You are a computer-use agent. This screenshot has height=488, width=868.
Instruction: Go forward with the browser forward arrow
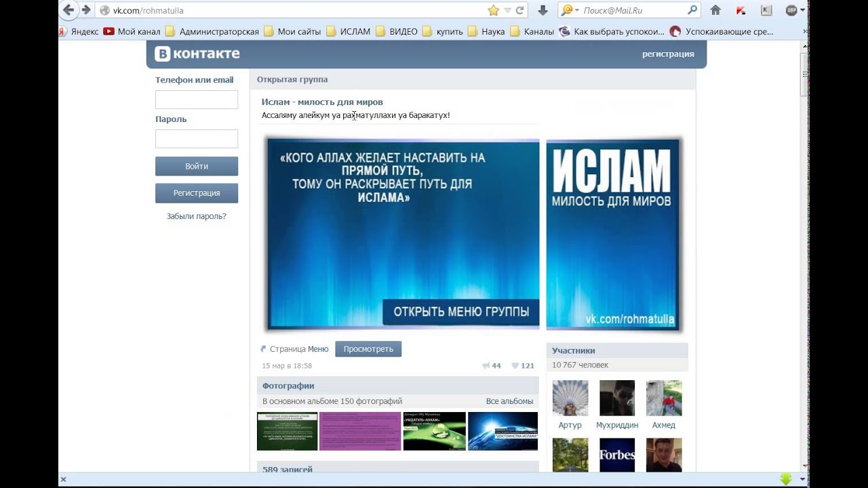86,10
